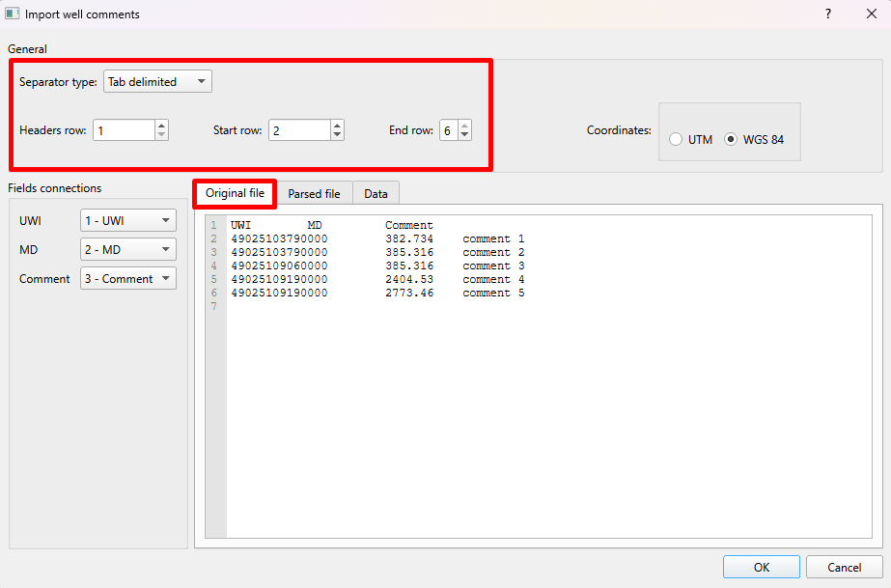
Task: Open the Comment field mapping dropdown
Action: (x=127, y=278)
